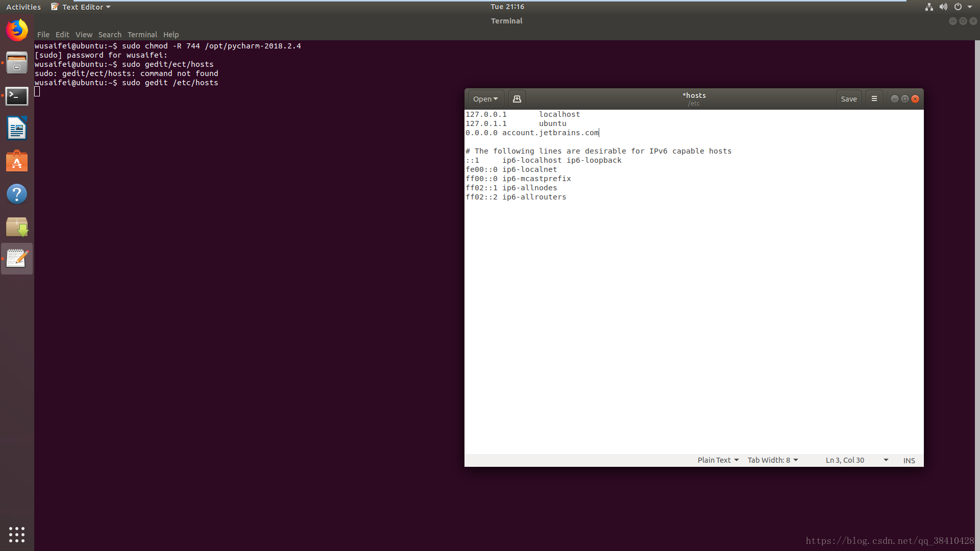This screenshot has height=551, width=980.
Task: Expand the Tab Width 8 dropdown
Action: [x=772, y=460]
